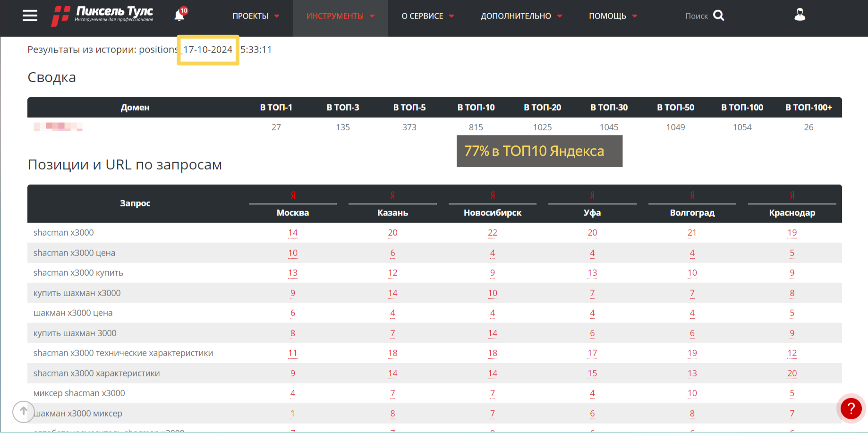Image resolution: width=868 pixels, height=433 pixels.
Task: Click the Поиск search field
Action: (696, 16)
